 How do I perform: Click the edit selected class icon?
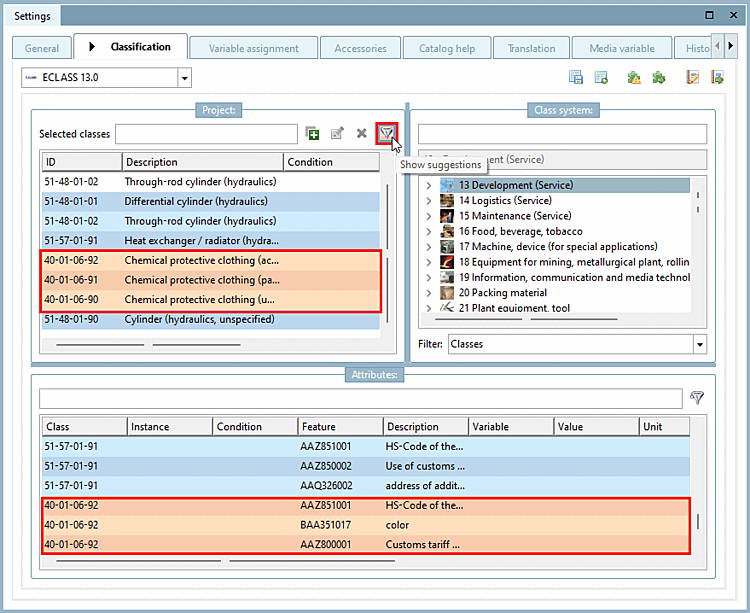(337, 133)
